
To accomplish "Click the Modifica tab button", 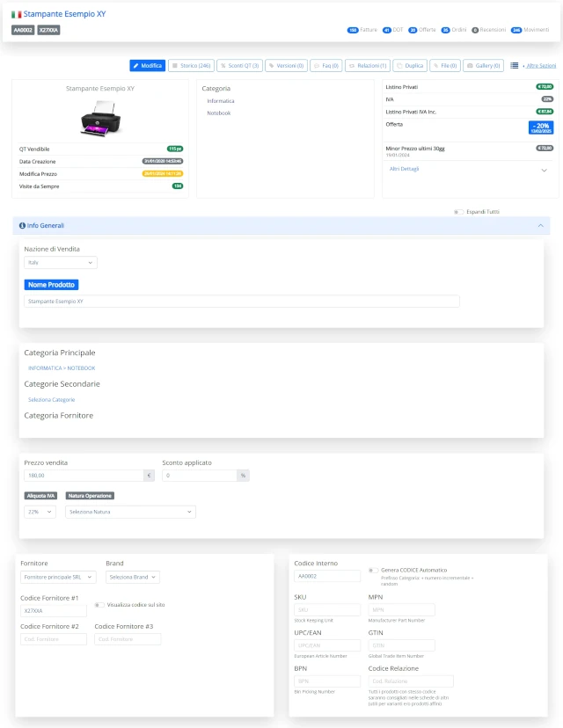I will [148, 65].
